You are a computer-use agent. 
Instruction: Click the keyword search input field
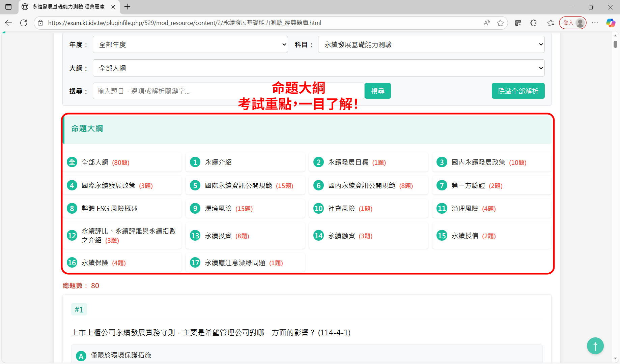point(182,91)
